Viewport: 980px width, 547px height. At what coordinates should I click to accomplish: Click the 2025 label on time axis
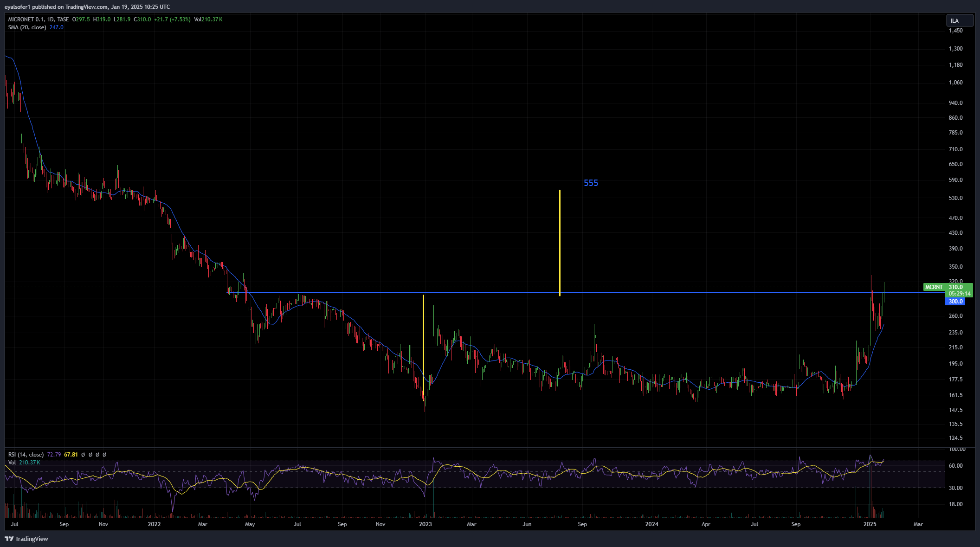tap(870, 524)
